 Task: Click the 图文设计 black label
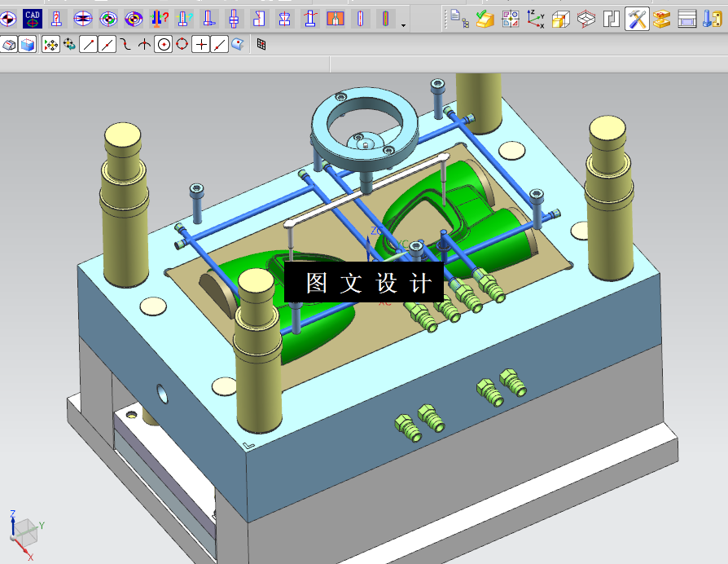[x=364, y=283]
